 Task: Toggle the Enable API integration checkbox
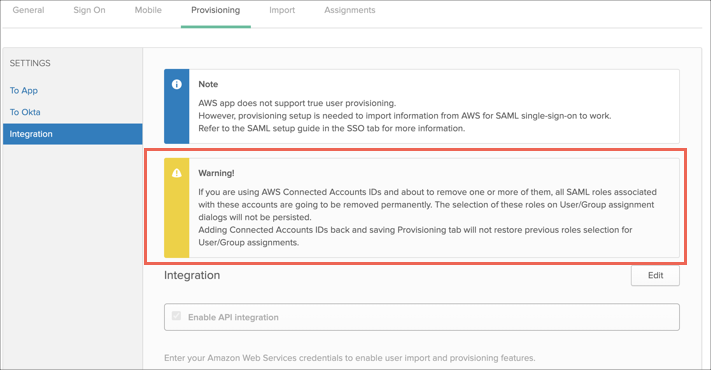[x=176, y=316]
